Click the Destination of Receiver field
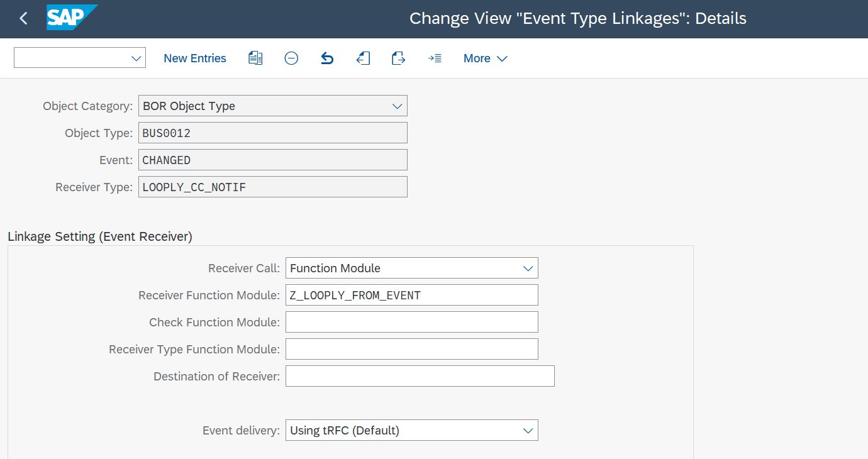The width and height of the screenshot is (868, 459). point(420,376)
